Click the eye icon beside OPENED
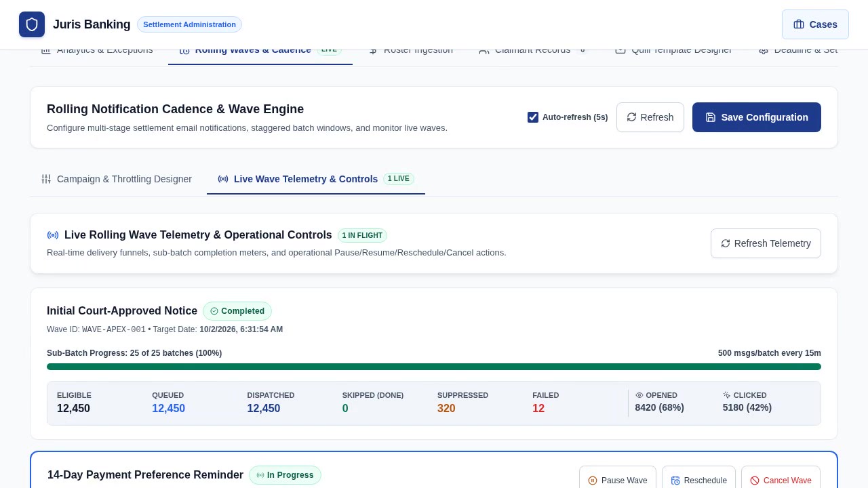The height and width of the screenshot is (488, 868). 639,395
